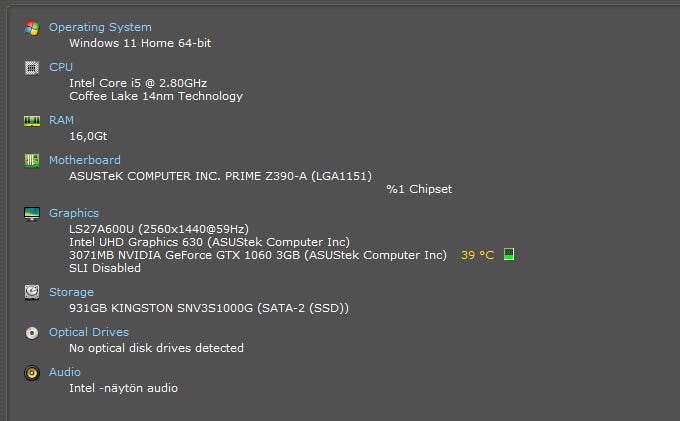Open the CPU section link
Image resolution: width=680 pixels, height=421 pixels.
click(x=61, y=67)
